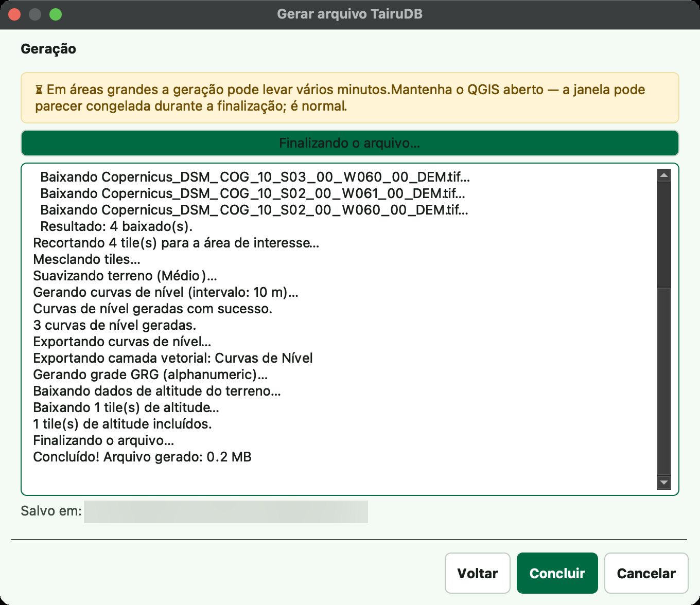Close the Gerar arquivo TairuDB window
This screenshot has height=605, width=700.
14,14
